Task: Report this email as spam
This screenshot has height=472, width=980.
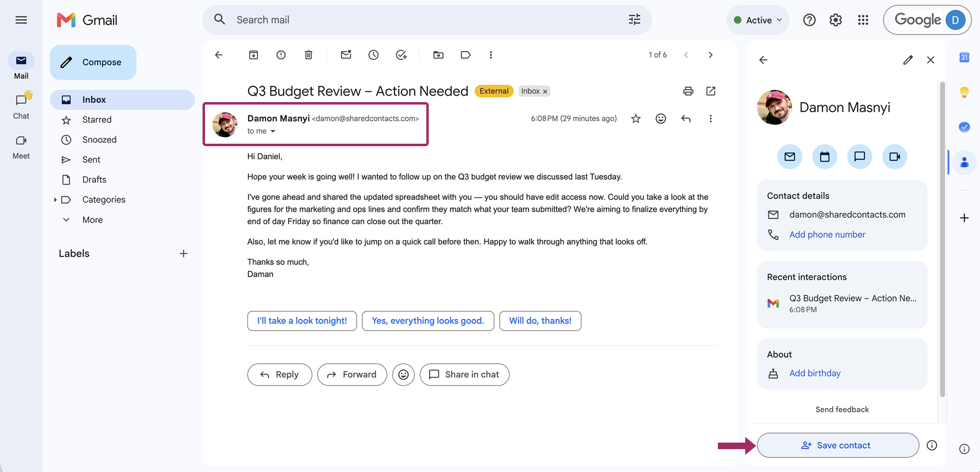Action: pyautogui.click(x=281, y=55)
